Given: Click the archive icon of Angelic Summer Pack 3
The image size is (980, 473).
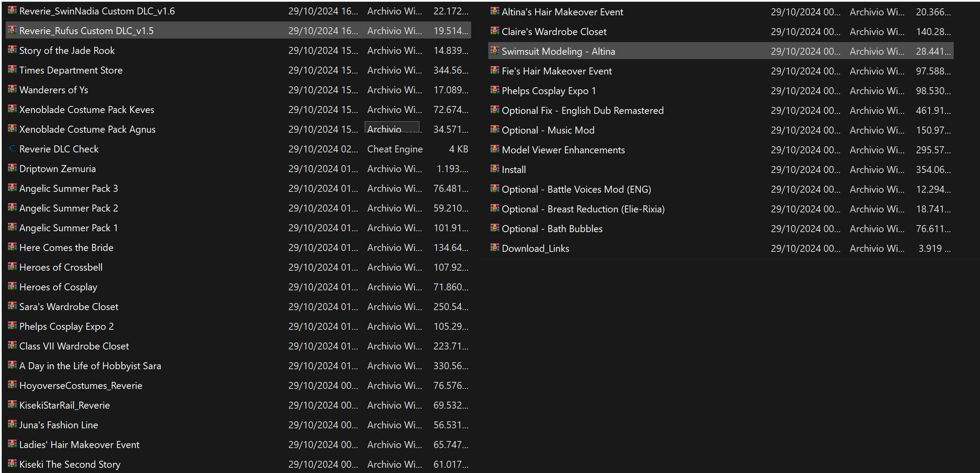Looking at the screenshot, I should (12, 188).
